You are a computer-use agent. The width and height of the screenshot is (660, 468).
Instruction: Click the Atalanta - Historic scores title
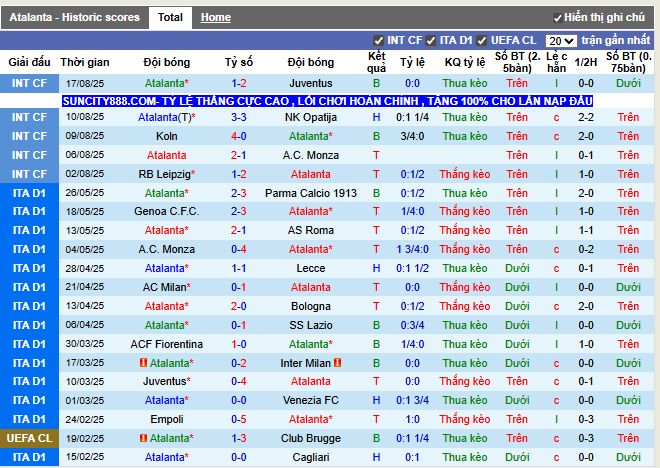coord(75,17)
